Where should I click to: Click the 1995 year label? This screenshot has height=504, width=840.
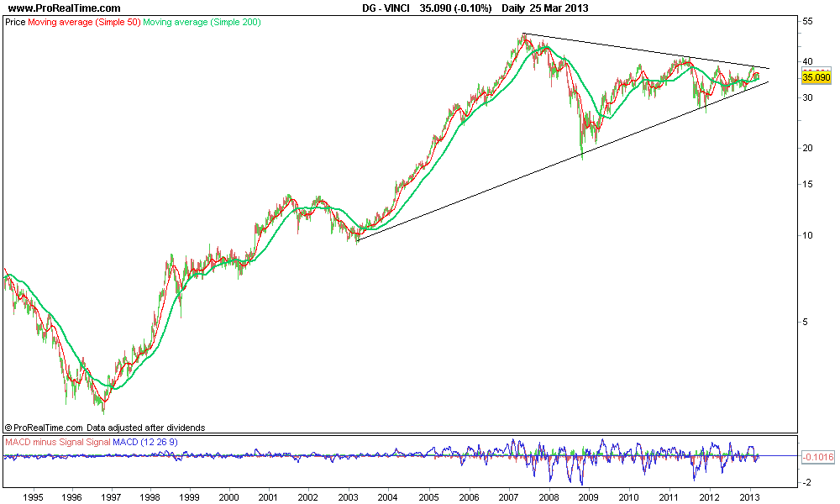point(34,496)
